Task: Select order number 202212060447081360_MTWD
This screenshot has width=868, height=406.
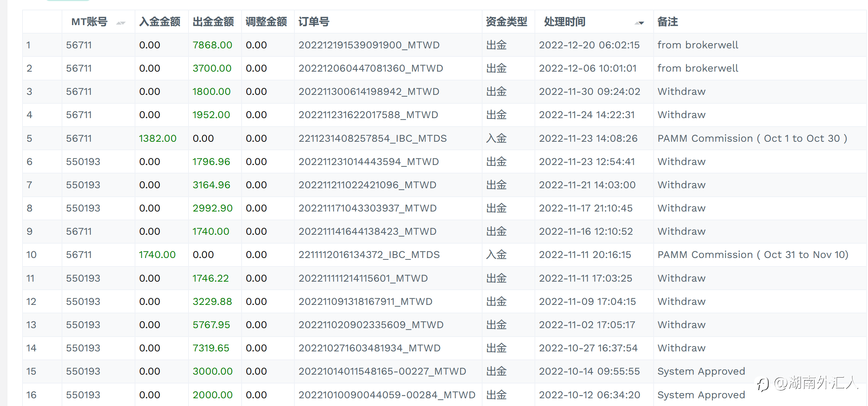Action: point(371,68)
